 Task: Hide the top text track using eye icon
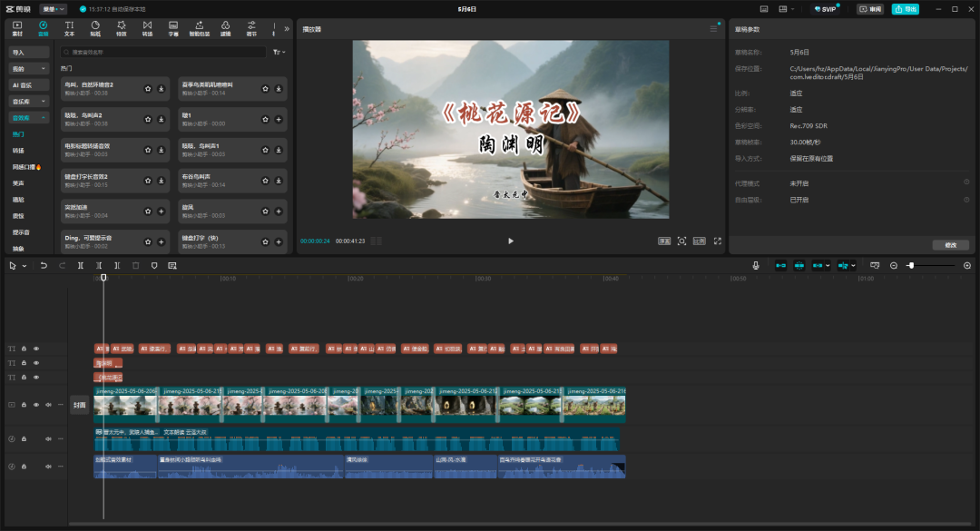coord(36,349)
